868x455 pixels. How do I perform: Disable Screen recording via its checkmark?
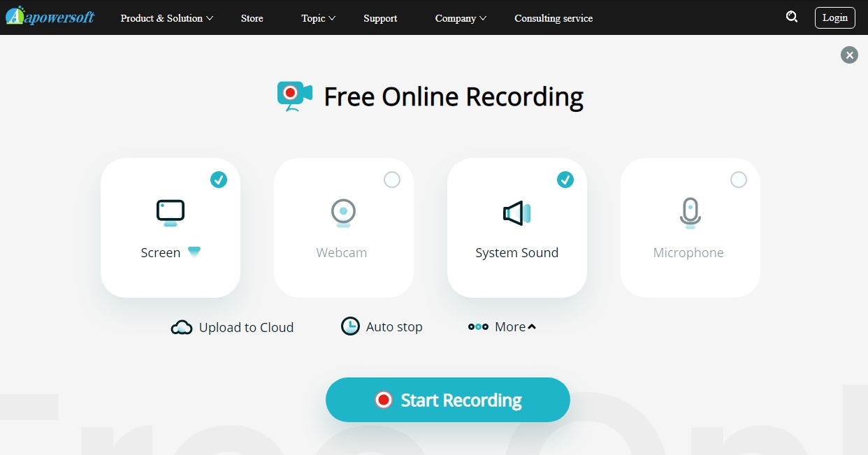(x=219, y=180)
